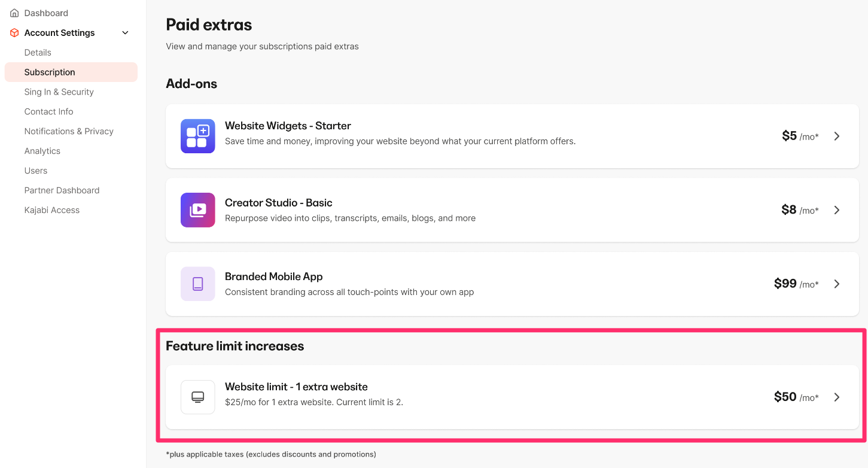Expand the Website limit increase item
868x468 pixels.
pos(836,397)
